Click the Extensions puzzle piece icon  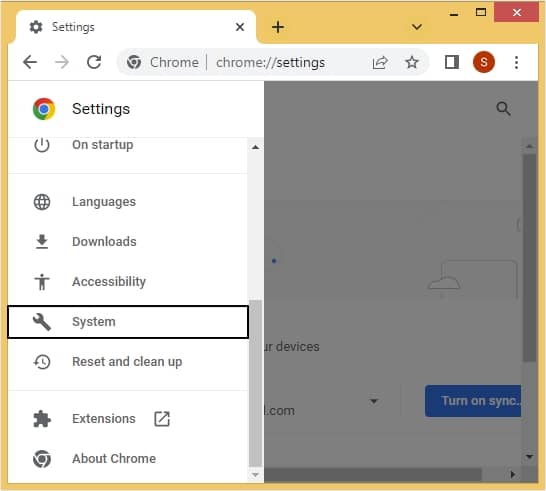click(42, 419)
